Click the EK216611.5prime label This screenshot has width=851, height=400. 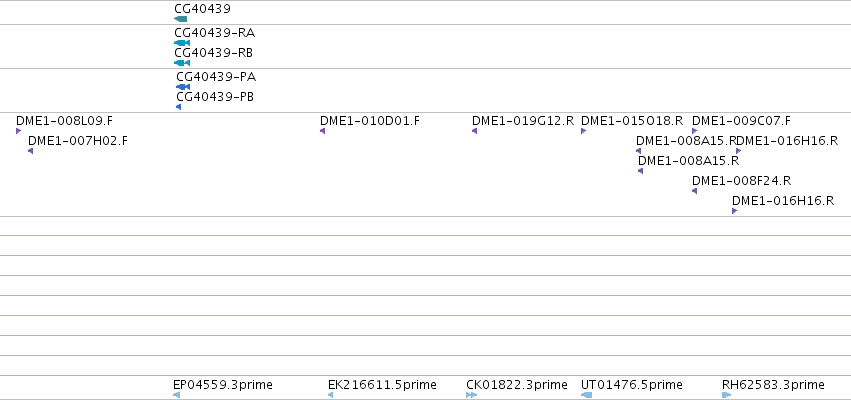[382, 385]
